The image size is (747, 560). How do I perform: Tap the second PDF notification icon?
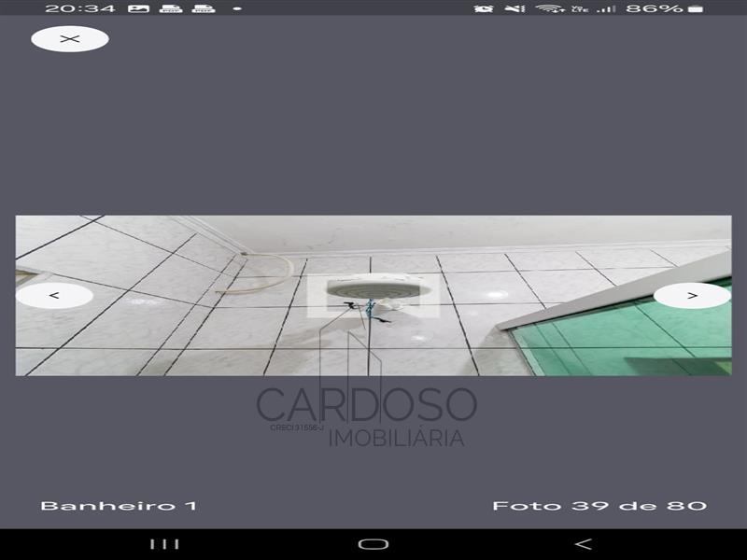(x=202, y=8)
